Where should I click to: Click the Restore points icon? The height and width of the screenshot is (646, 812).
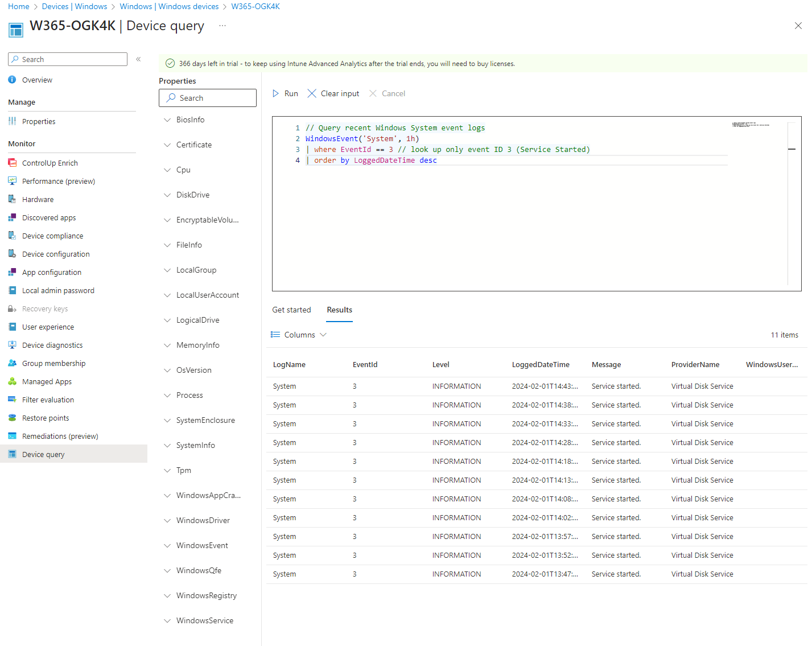[12, 418]
